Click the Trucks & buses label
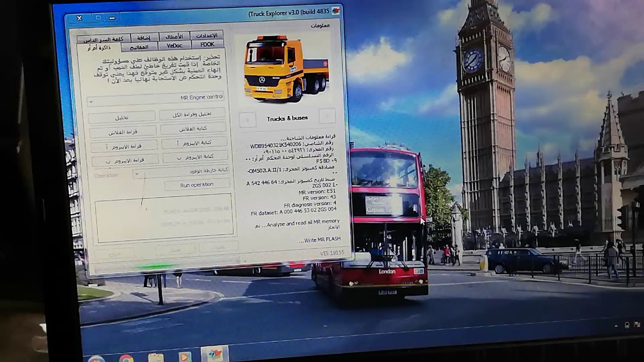The height and width of the screenshot is (362, 644). [x=287, y=118]
